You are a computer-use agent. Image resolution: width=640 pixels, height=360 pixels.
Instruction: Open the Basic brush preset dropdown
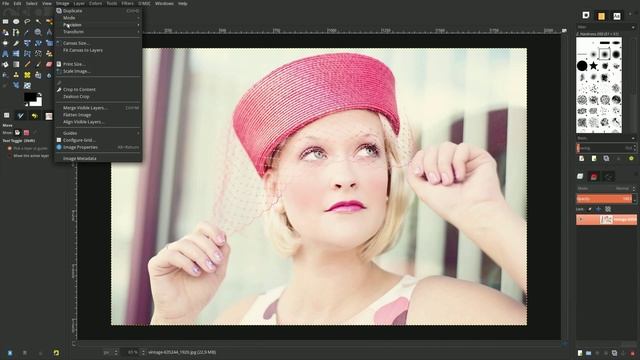tap(606, 138)
